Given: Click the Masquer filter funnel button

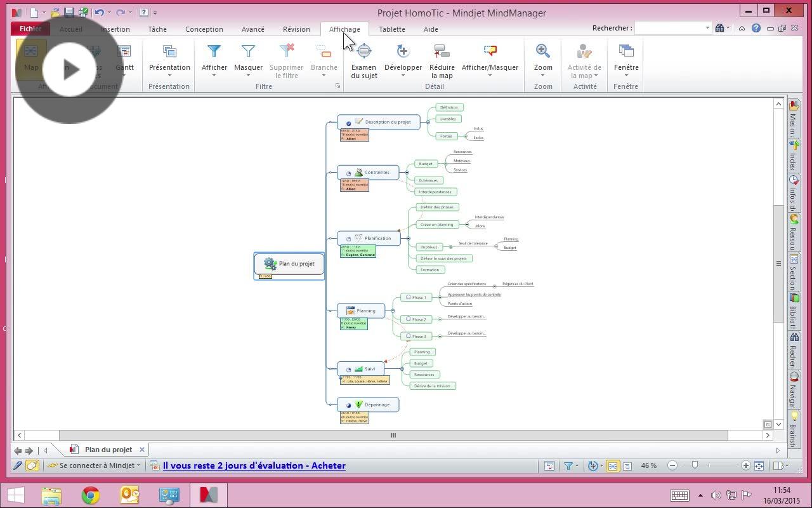Looking at the screenshot, I should (248, 58).
